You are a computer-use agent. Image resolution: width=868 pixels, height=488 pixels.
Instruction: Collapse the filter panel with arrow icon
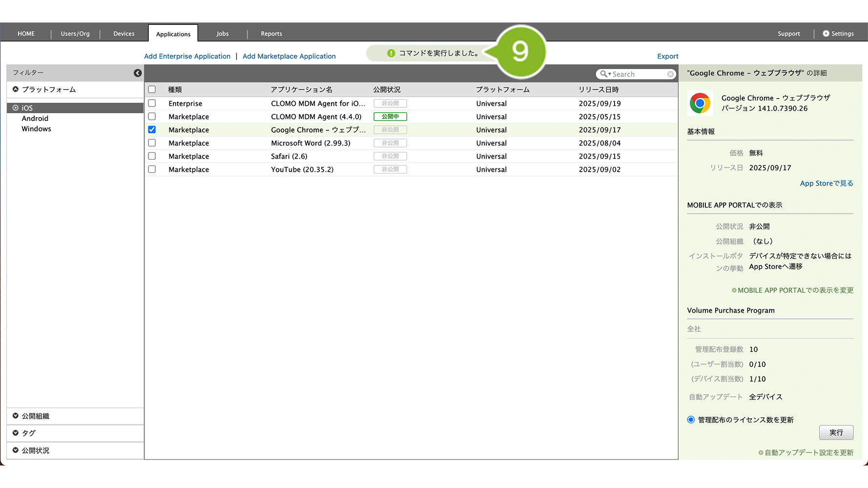coord(138,73)
